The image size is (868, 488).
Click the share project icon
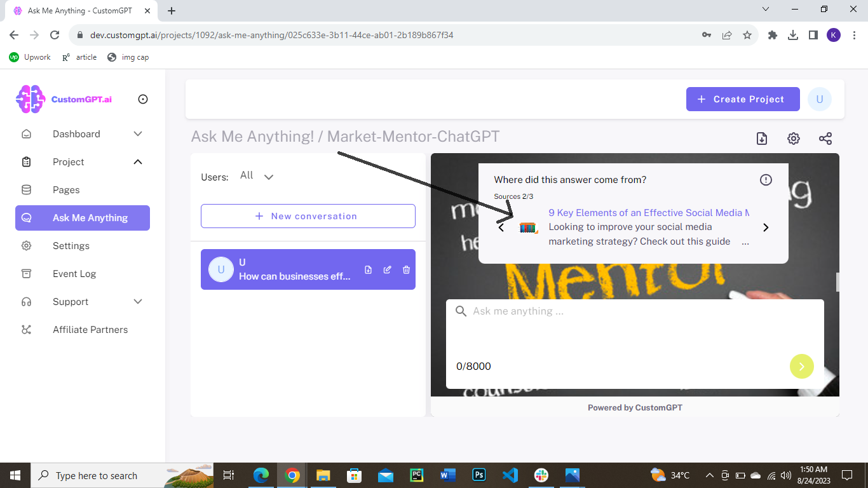pos(825,139)
